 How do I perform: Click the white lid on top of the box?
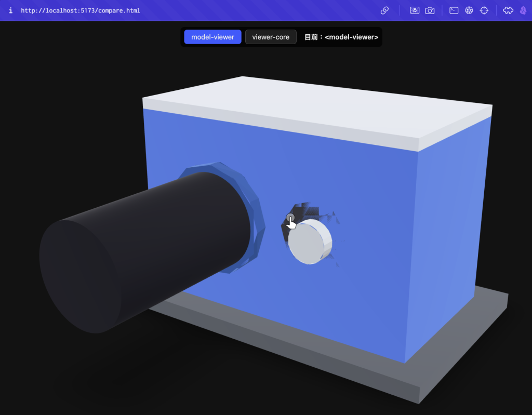click(x=317, y=109)
